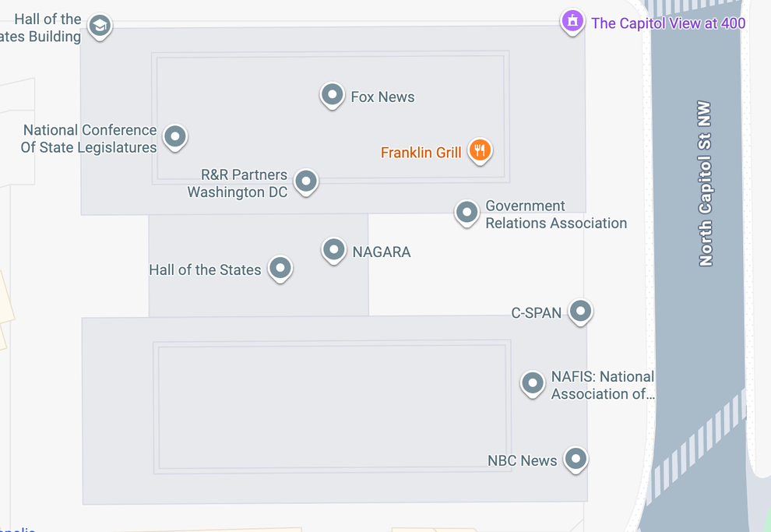Select the NAGARA text label
The height and width of the screenshot is (532, 771).
coord(381,252)
